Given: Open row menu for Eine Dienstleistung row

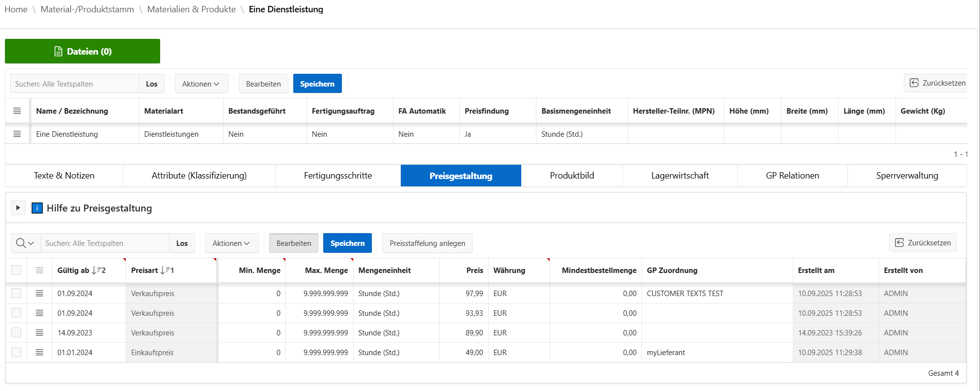Looking at the screenshot, I should tap(17, 134).
